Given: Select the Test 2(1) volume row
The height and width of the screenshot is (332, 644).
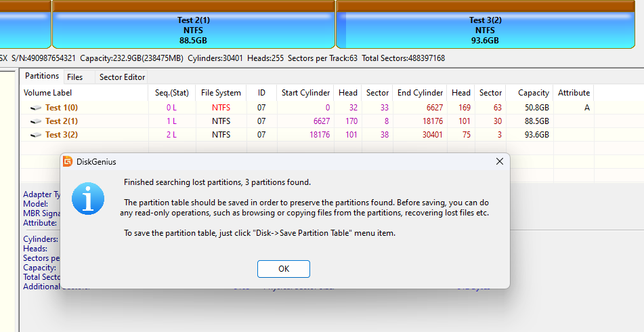Looking at the screenshot, I should tap(307, 121).
